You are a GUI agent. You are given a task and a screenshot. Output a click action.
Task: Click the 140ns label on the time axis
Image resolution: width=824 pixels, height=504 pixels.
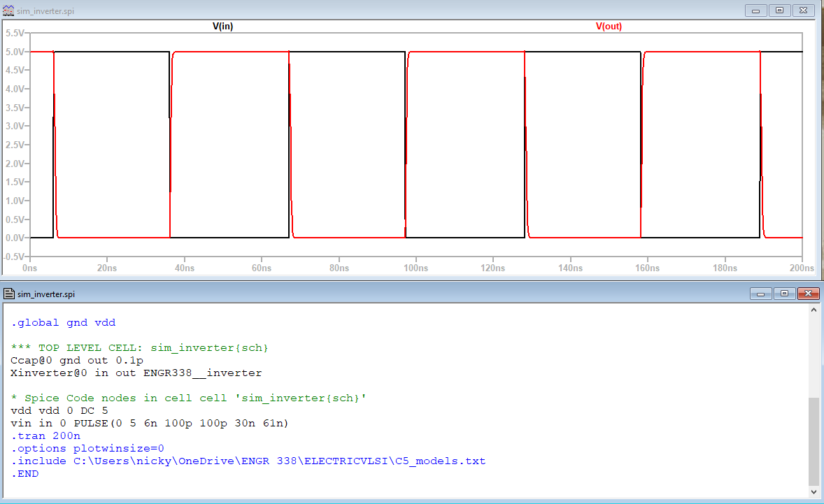coord(570,268)
